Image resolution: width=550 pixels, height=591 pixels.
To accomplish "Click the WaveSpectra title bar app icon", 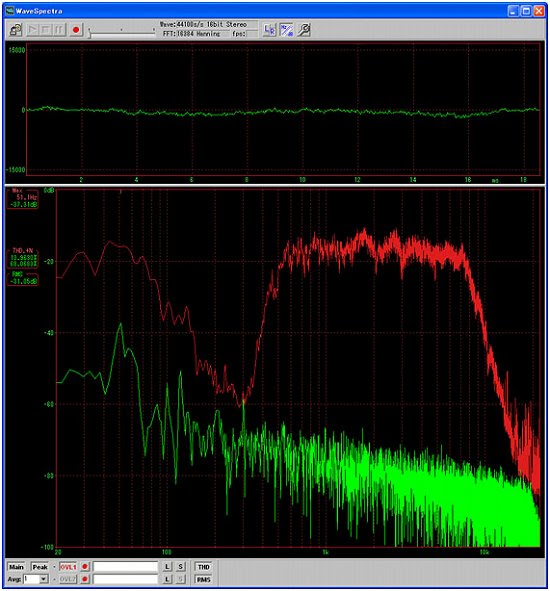I will point(10,11).
